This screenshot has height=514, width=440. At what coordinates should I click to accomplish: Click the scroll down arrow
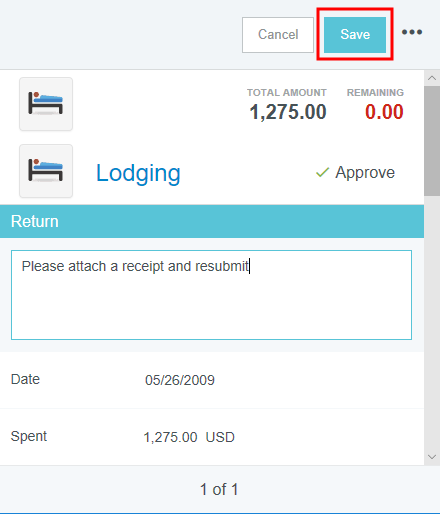click(432, 457)
